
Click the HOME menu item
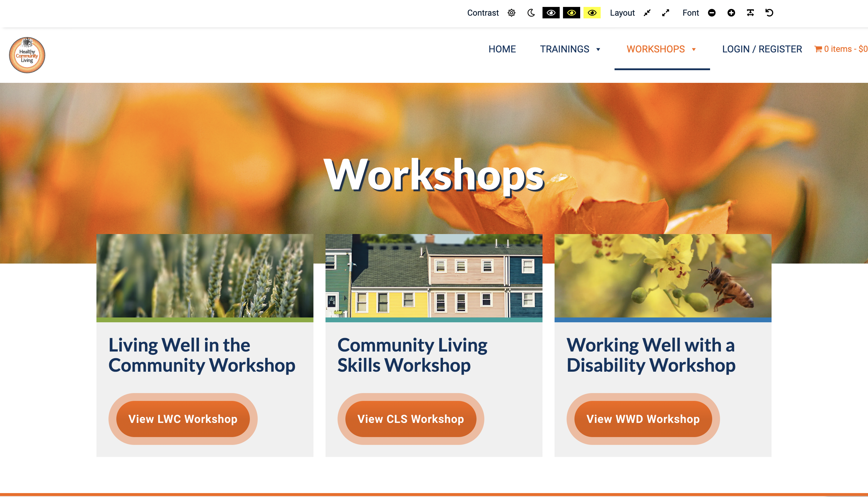[x=502, y=49]
